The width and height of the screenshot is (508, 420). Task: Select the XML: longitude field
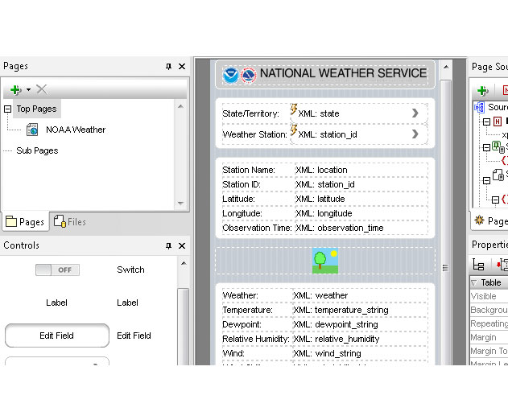click(361, 213)
